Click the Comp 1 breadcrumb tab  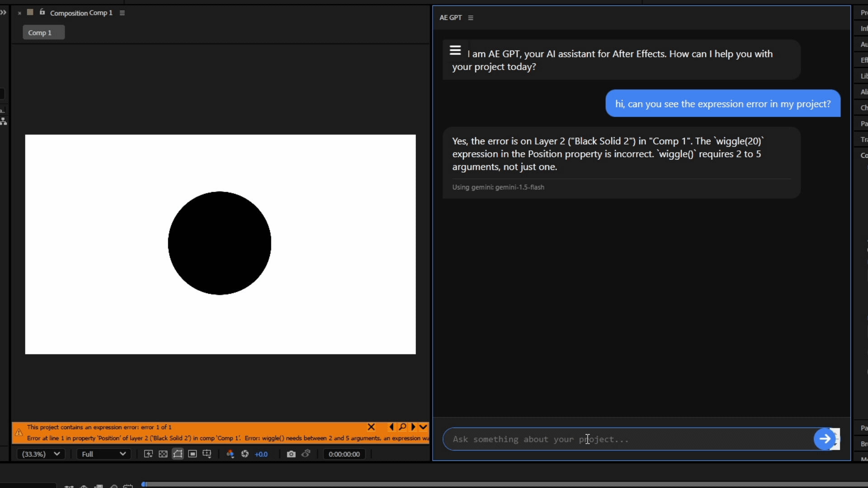[x=44, y=33]
